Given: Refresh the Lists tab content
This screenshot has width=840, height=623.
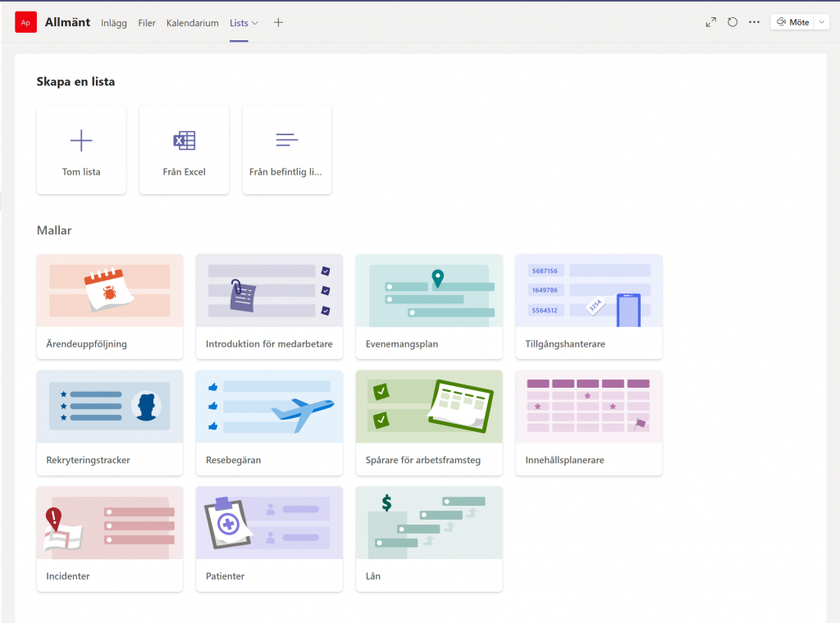Looking at the screenshot, I should 732,22.
